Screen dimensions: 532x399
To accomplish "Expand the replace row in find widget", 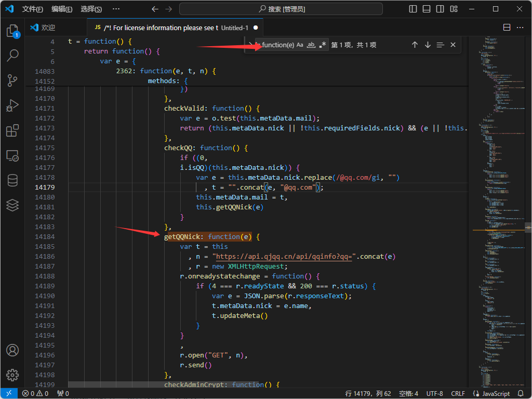I will pos(250,45).
